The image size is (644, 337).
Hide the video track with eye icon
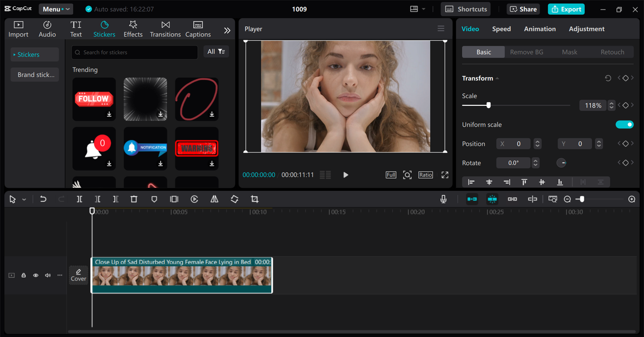tap(36, 276)
